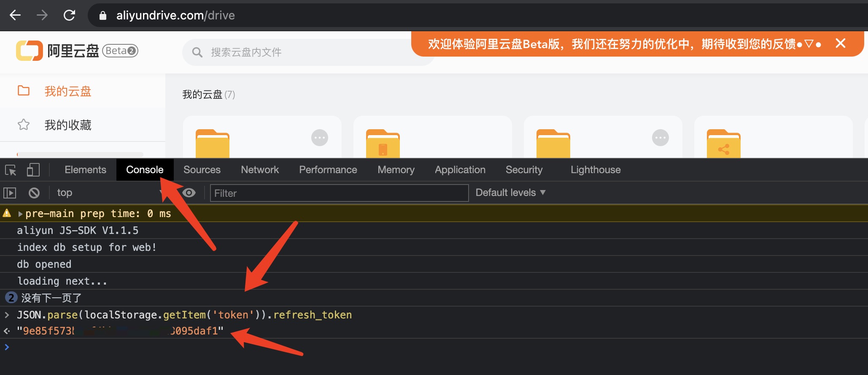
Task: Toggle the device toolbar icon in DevTools
Action: [33, 170]
